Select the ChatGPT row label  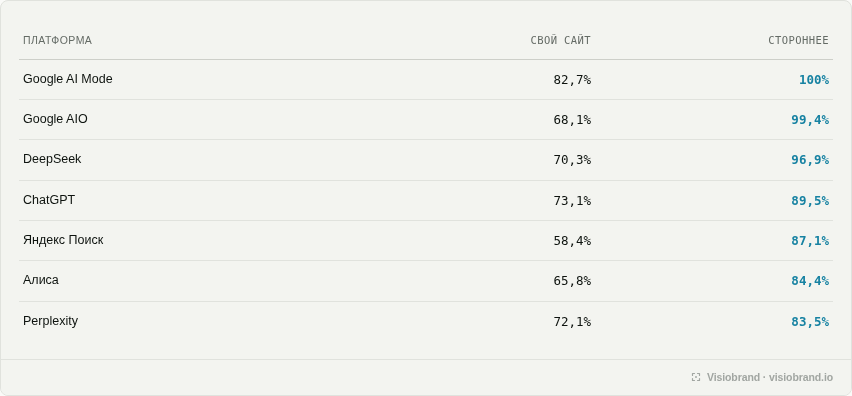49,200
